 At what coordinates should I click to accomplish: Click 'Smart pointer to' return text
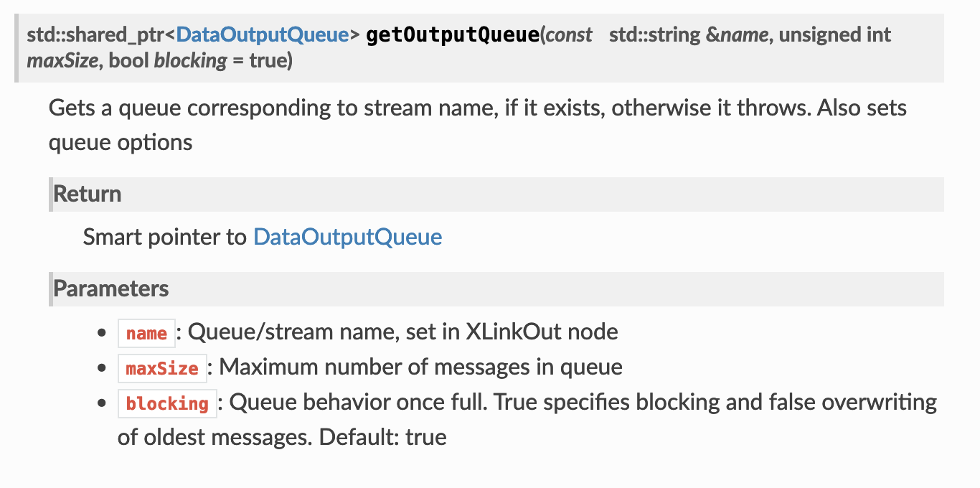tap(165, 237)
